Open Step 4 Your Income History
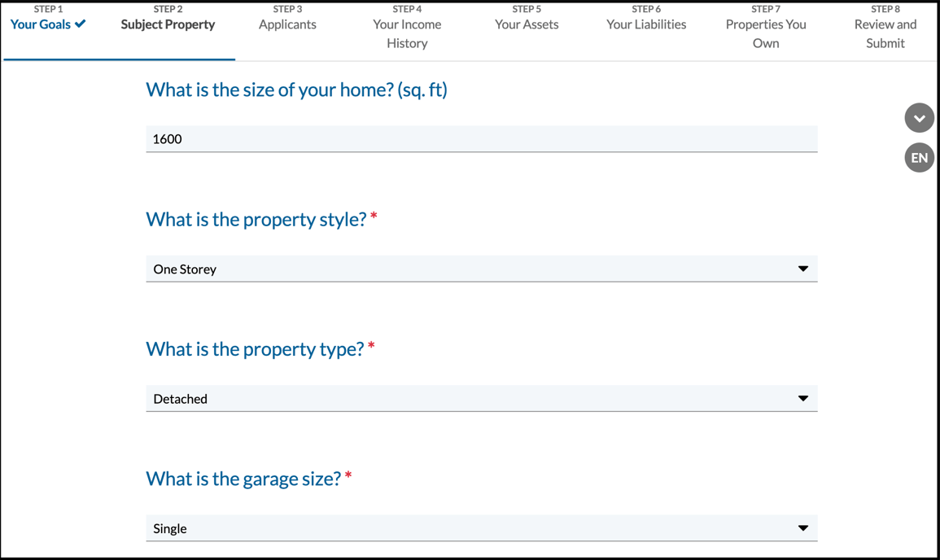Image resolution: width=940 pixels, height=560 pixels. (x=407, y=33)
